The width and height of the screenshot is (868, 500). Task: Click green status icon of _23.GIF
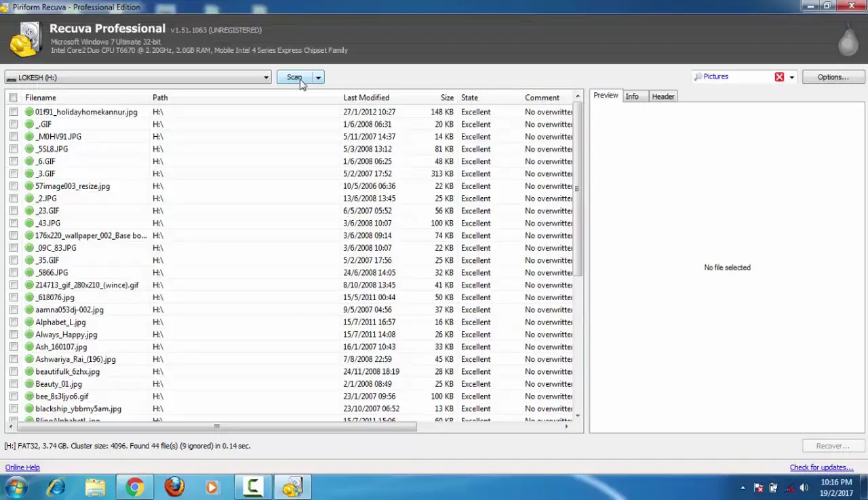pyautogui.click(x=29, y=211)
